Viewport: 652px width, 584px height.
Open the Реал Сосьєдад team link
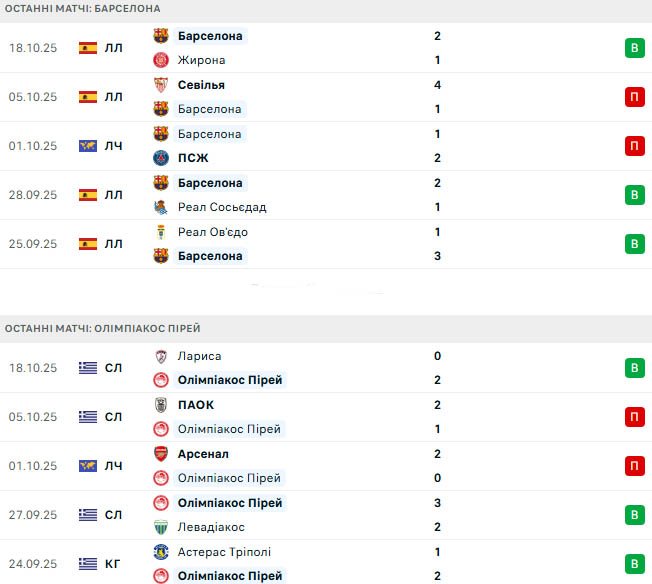click(222, 207)
